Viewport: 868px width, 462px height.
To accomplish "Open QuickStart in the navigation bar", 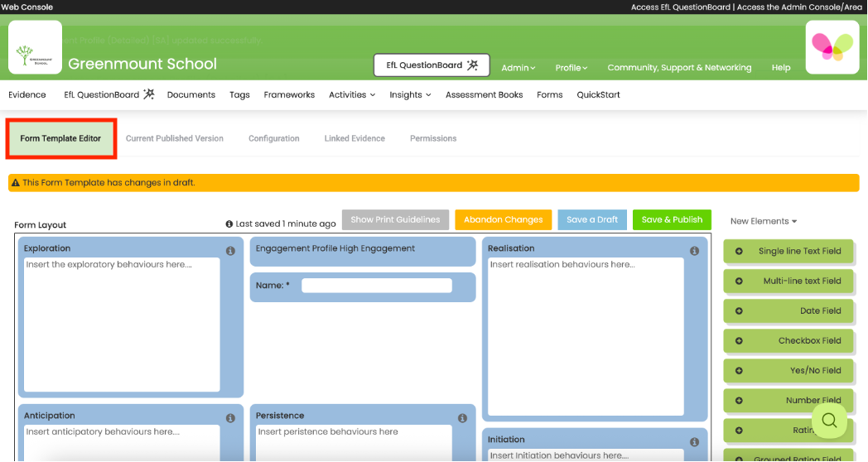I will (599, 94).
